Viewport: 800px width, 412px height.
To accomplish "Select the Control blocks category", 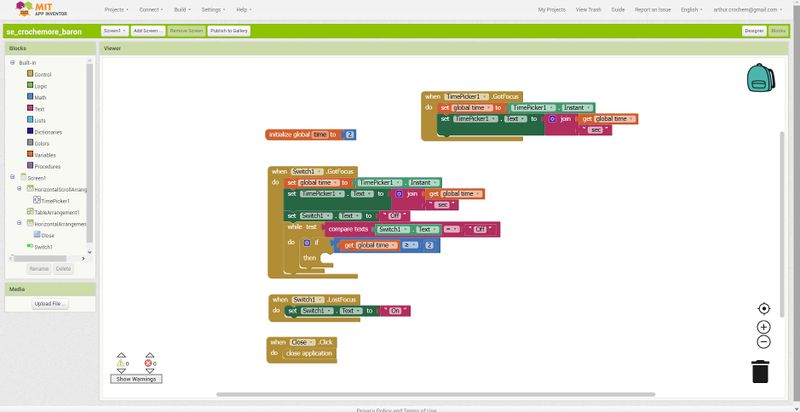I will [x=42, y=74].
